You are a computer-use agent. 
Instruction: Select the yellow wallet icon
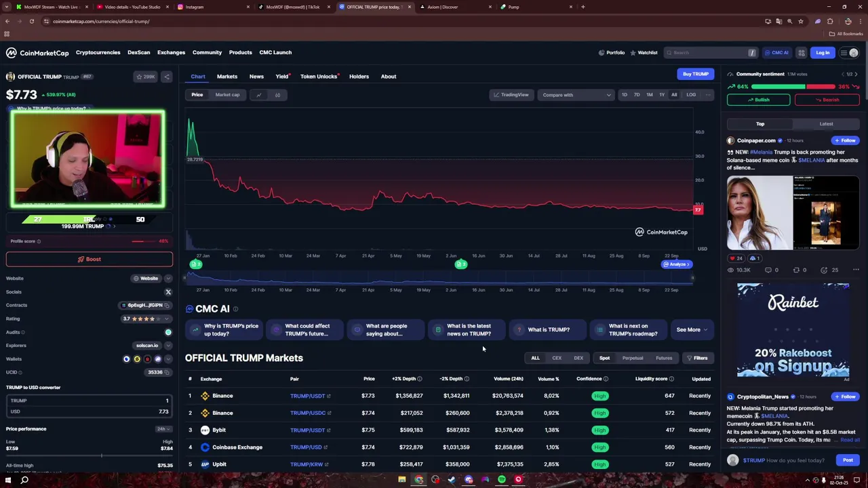pyautogui.click(x=137, y=359)
